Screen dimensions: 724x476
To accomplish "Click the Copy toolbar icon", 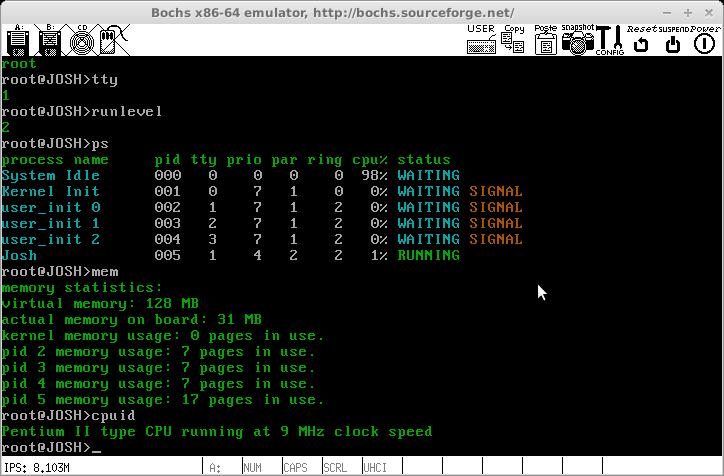I will pos(514,40).
